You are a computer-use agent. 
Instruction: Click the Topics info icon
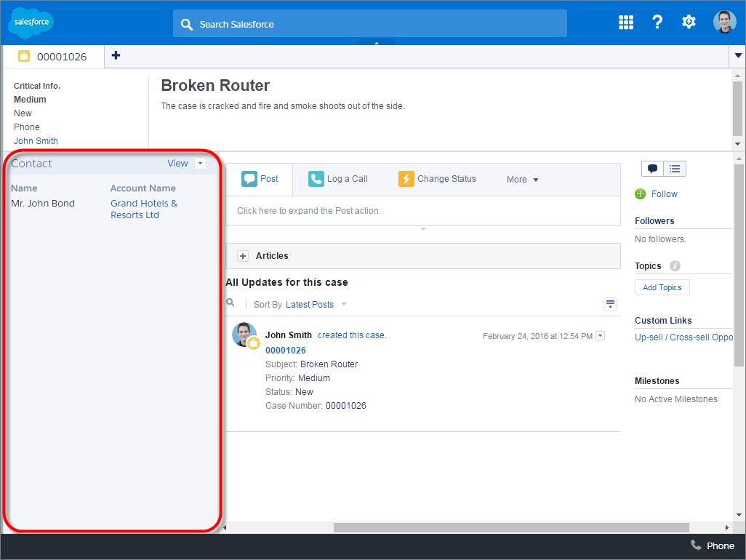click(675, 266)
